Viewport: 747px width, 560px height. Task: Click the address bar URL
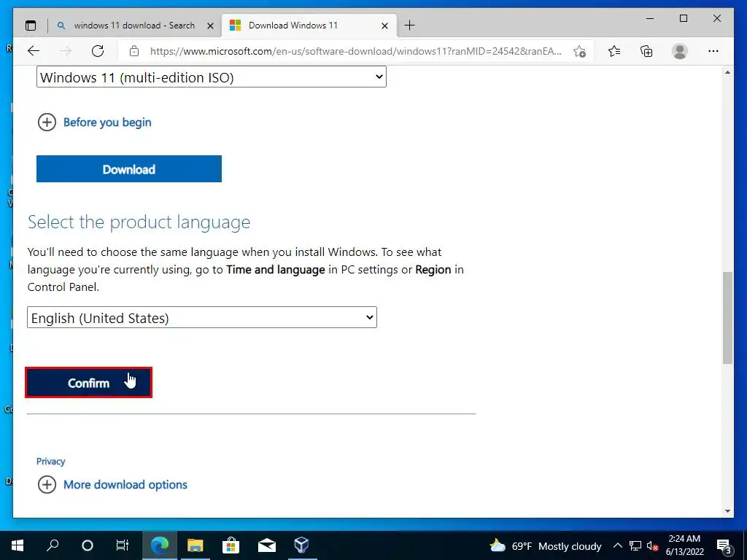click(x=355, y=51)
